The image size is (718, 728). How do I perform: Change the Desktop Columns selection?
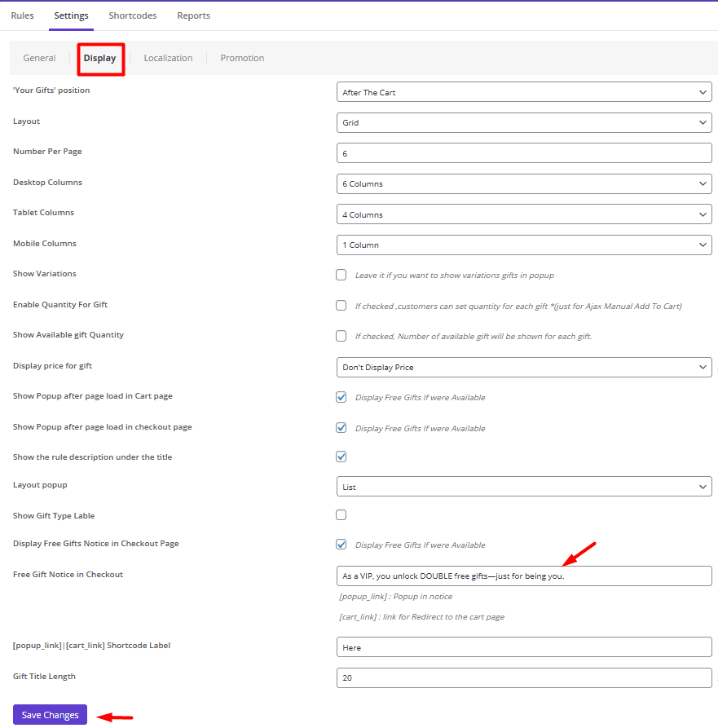pyautogui.click(x=524, y=183)
